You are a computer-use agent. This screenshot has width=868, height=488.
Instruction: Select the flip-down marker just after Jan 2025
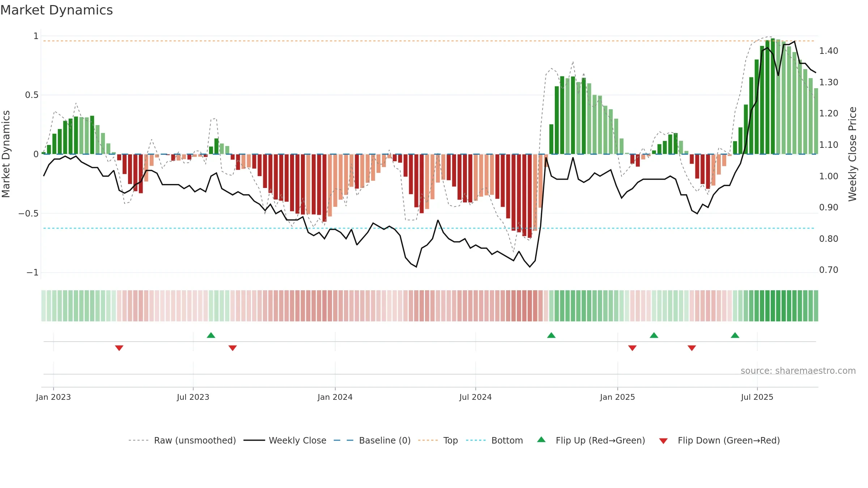(632, 348)
